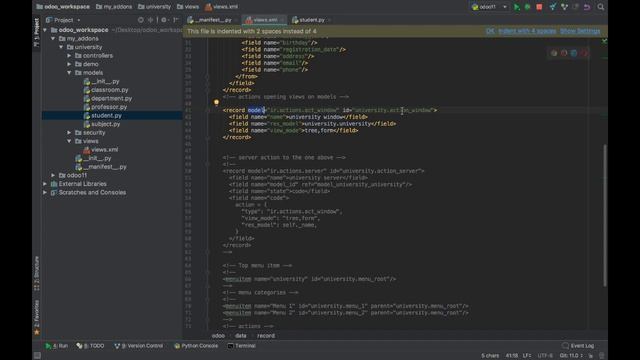Run the odoo11 configuration with green play
This screenshot has height=360, width=640.
[x=517, y=7]
